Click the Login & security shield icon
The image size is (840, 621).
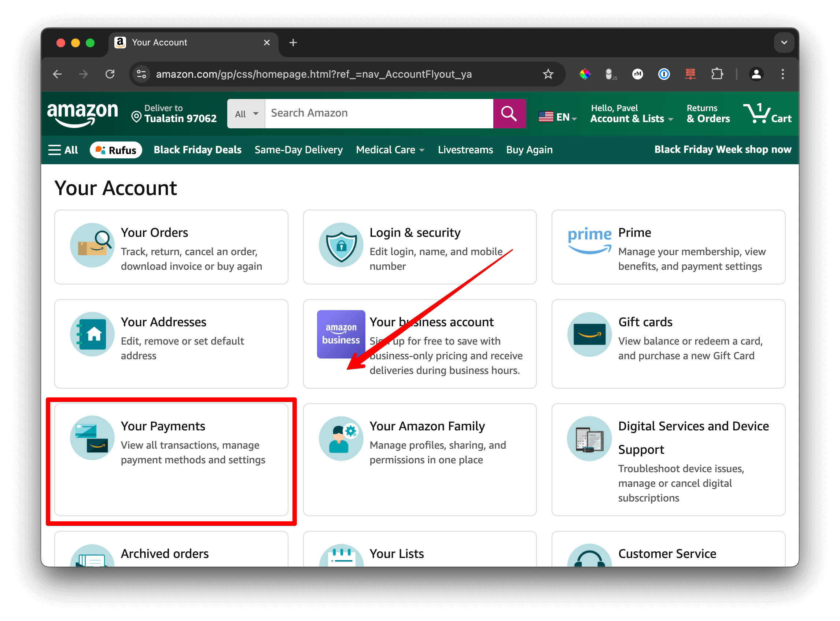341,245
